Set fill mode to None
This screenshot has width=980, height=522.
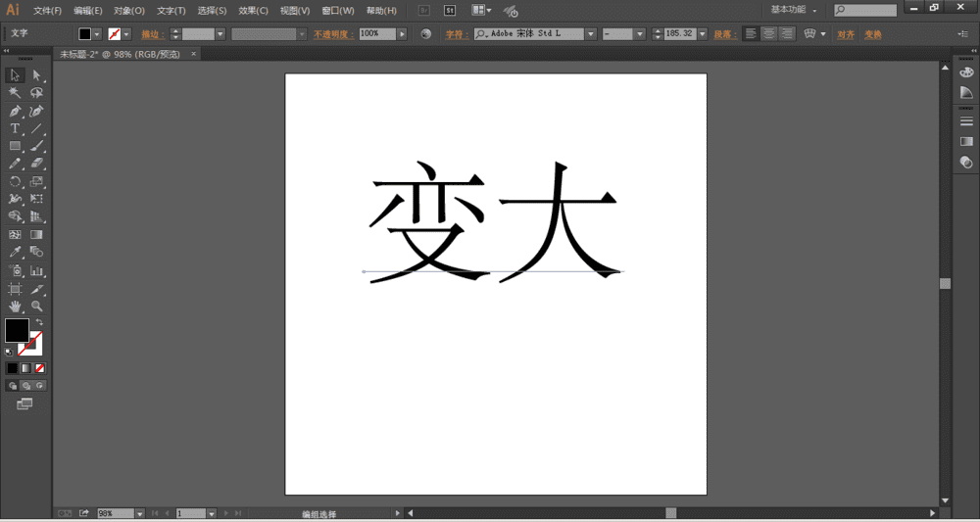[x=40, y=368]
